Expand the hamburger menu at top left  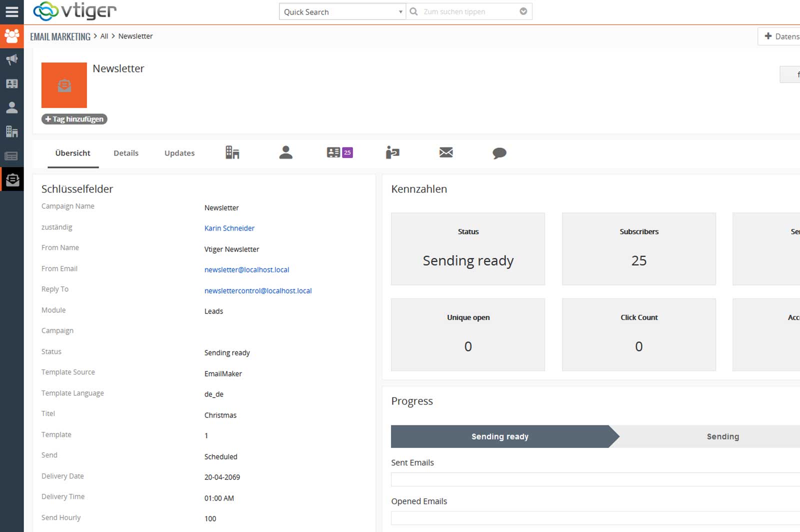[x=12, y=11]
